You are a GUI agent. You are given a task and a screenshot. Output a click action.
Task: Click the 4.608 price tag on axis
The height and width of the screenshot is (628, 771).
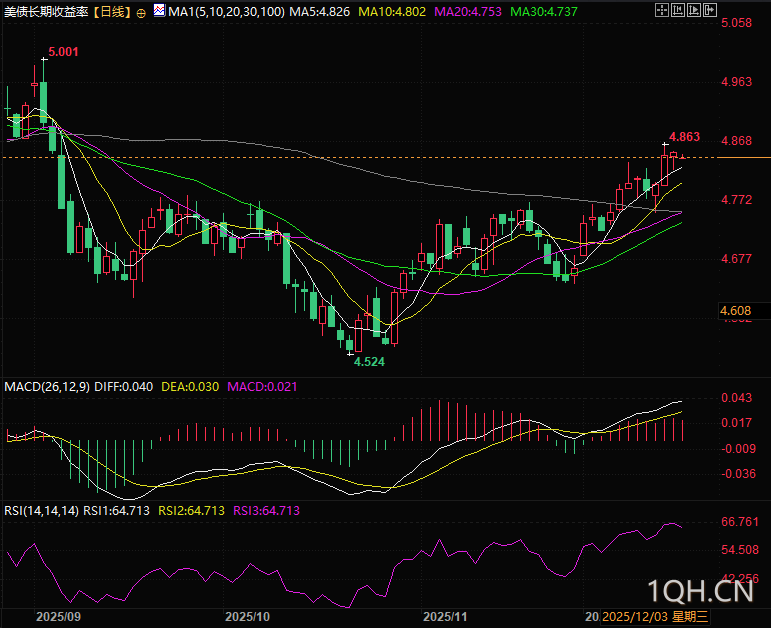coord(735,311)
